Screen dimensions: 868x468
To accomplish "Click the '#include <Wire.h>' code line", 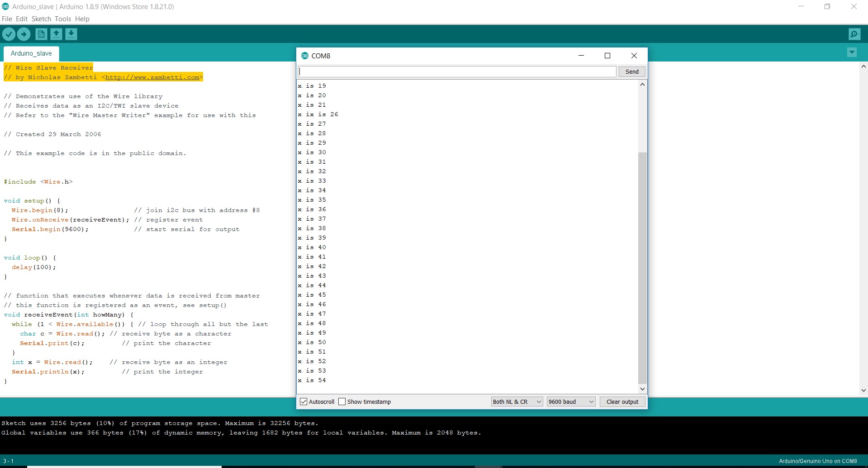I will click(38, 182).
